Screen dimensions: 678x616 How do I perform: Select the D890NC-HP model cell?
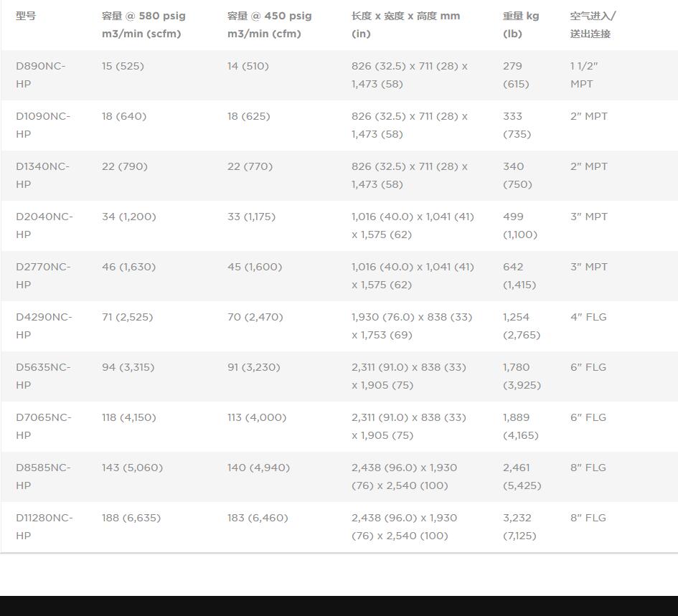pyautogui.click(x=41, y=75)
